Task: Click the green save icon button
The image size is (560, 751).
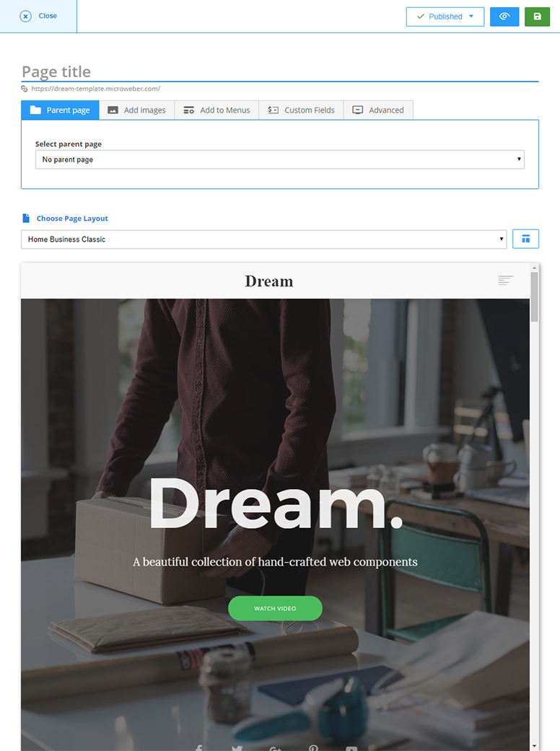Action: coord(537,17)
